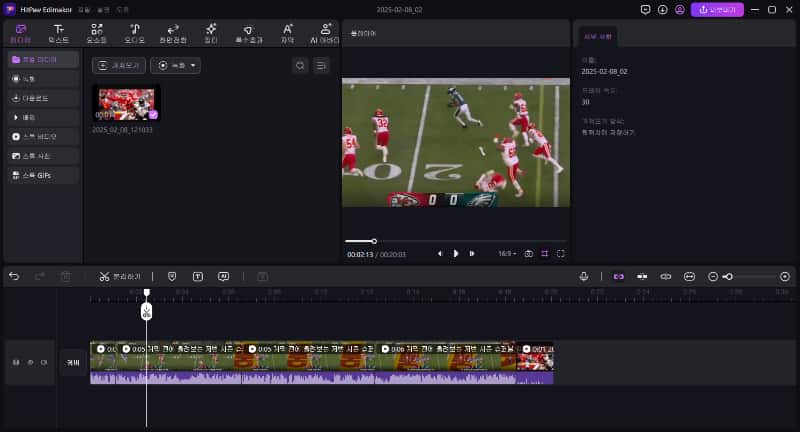Click the undo arrow in timeline toolbar
The image size is (800, 432).
14,276
